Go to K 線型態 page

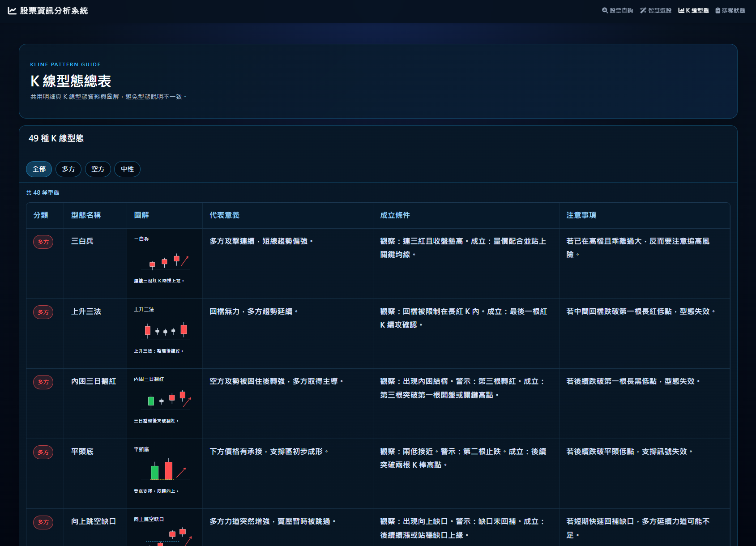pos(693,11)
